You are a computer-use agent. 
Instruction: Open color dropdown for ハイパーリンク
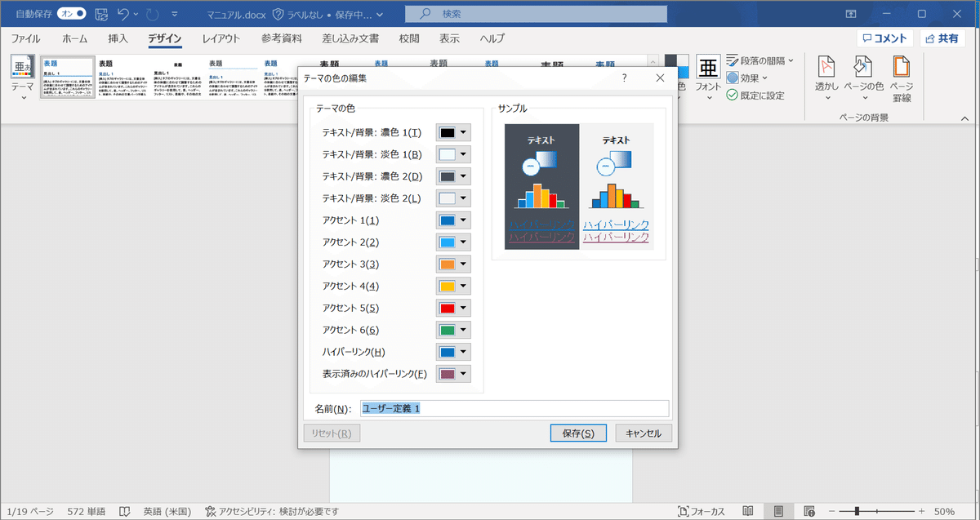(453, 353)
